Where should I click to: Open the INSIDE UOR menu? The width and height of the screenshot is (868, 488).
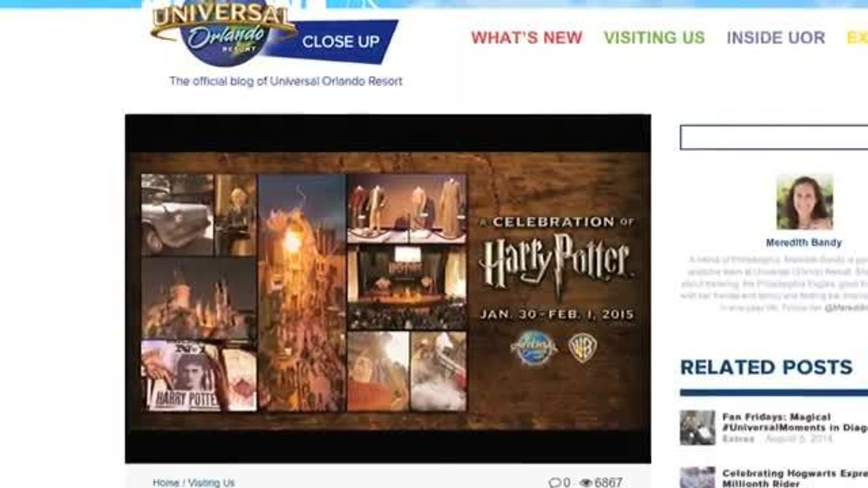776,38
